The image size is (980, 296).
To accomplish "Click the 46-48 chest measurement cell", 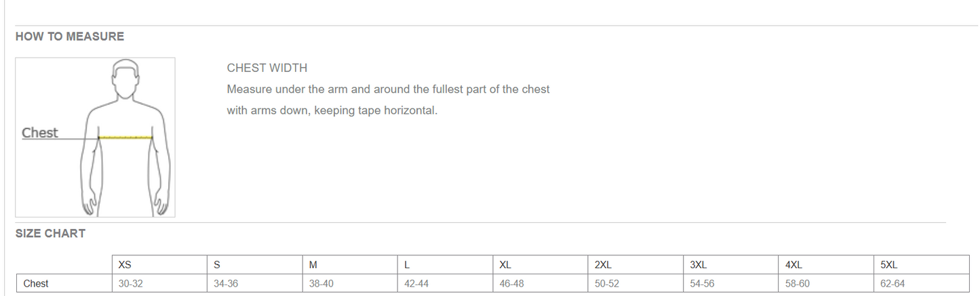I will (x=542, y=284).
